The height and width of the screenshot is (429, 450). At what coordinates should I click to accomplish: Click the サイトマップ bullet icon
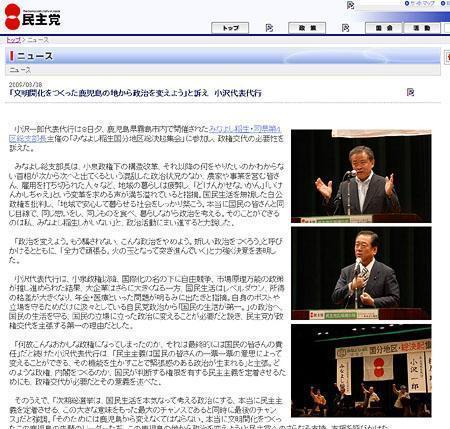point(407,3)
